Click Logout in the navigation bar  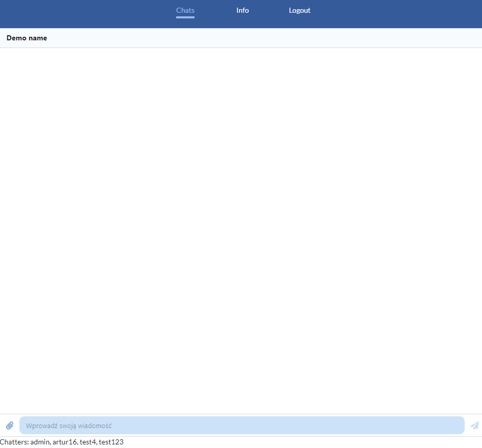pos(299,10)
